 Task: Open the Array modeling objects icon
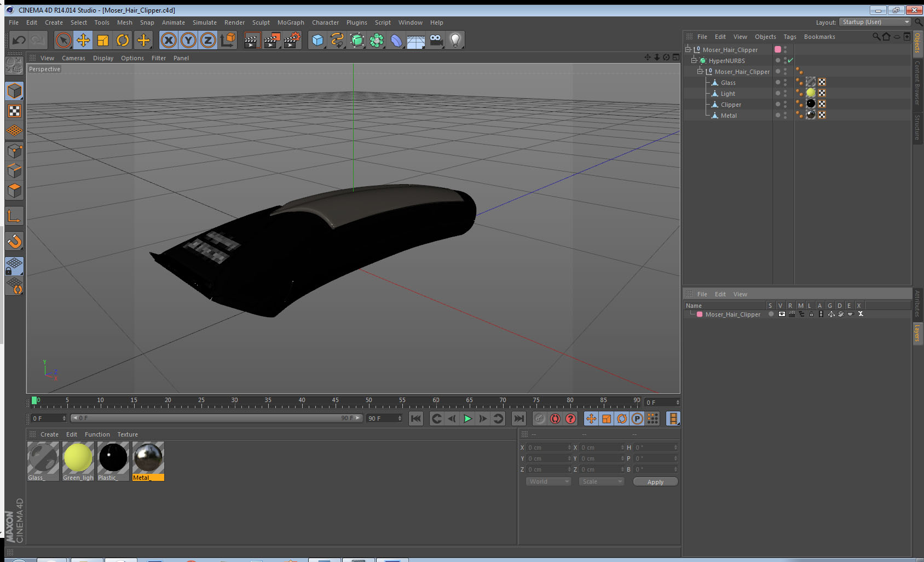point(377,40)
